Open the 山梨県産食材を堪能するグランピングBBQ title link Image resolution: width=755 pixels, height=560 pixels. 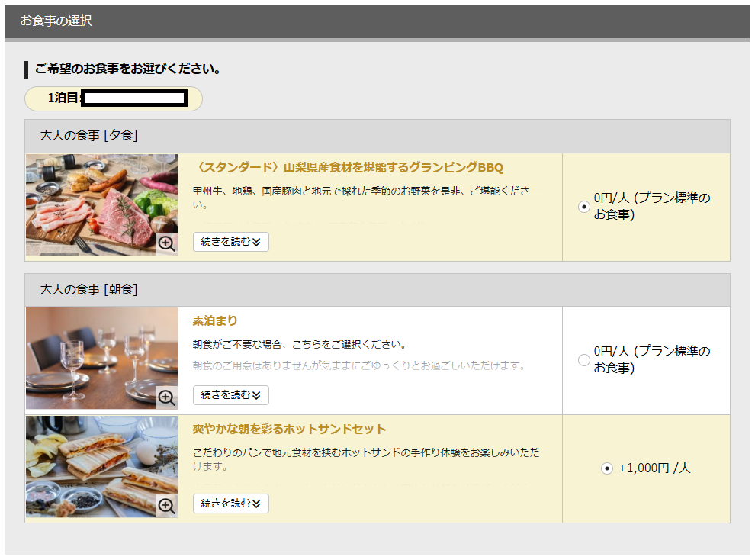(x=348, y=168)
